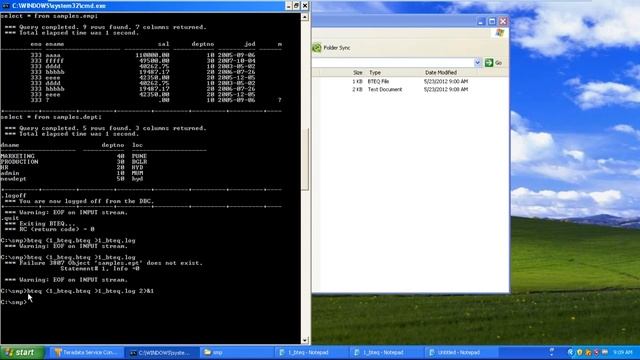This screenshot has width=640, height=360.
Task: Click the PRODUCTION row in cmd output
Action: pyautogui.click(x=73, y=162)
